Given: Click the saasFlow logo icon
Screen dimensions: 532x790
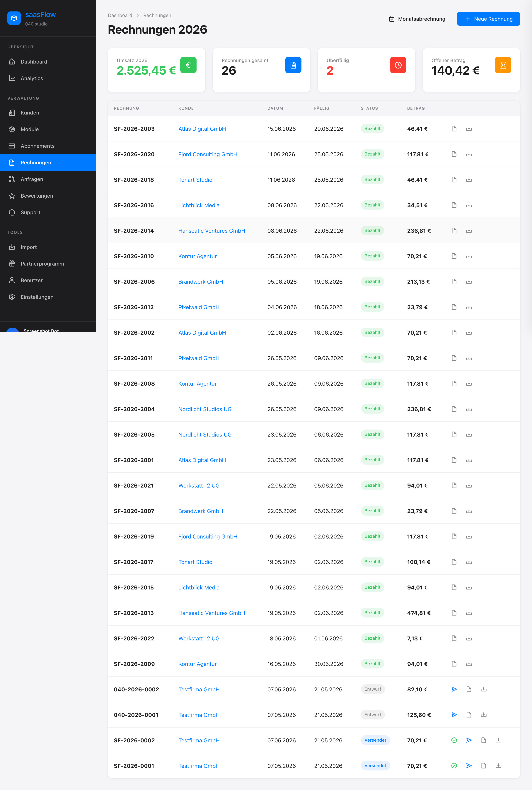Looking at the screenshot, I should pos(14,18).
